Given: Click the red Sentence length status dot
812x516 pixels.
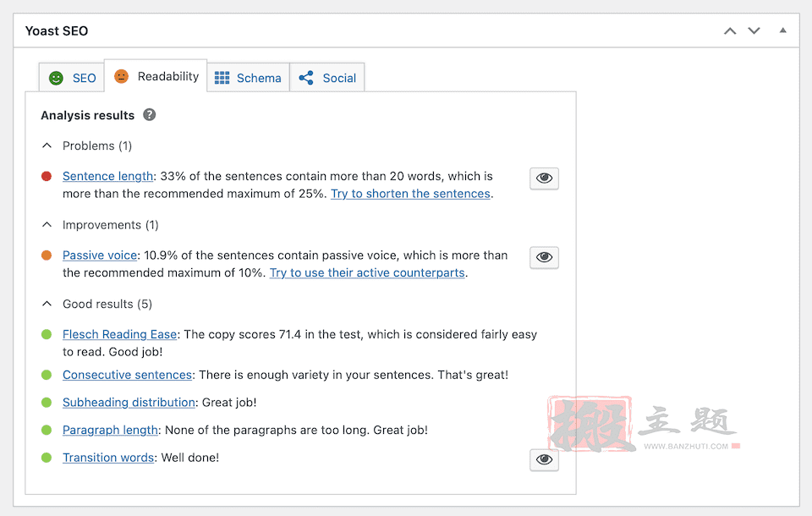Looking at the screenshot, I should pyautogui.click(x=47, y=176).
